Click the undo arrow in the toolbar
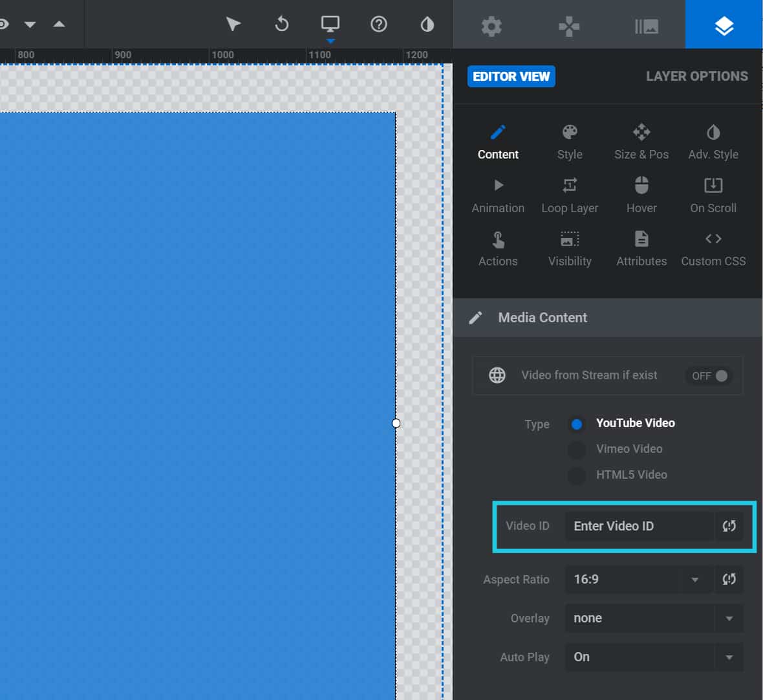763x700 pixels. (281, 24)
